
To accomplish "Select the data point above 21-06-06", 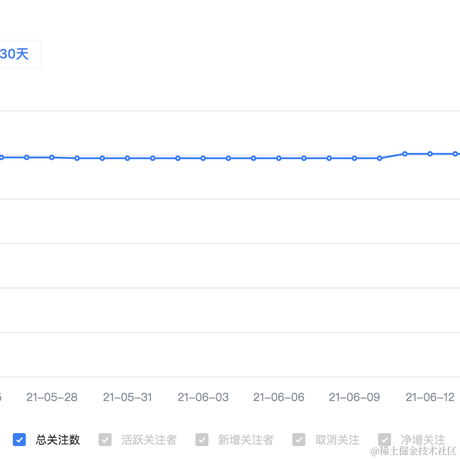I will point(279,158).
